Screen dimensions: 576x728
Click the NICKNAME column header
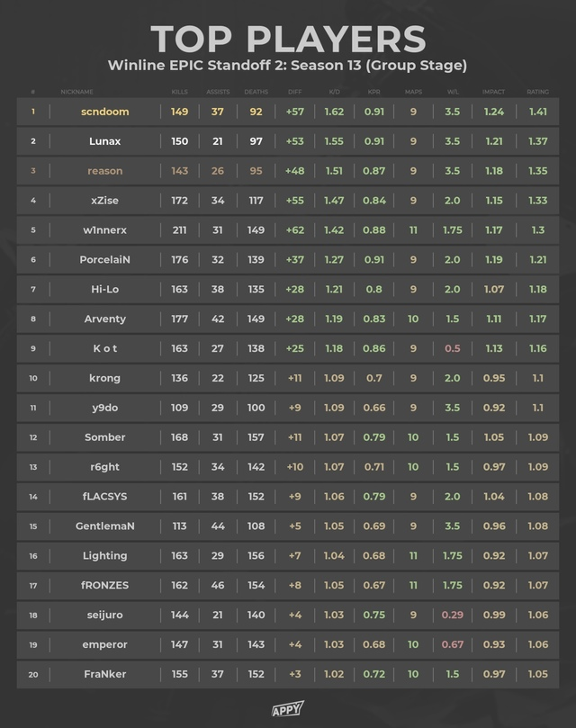pos(77,92)
